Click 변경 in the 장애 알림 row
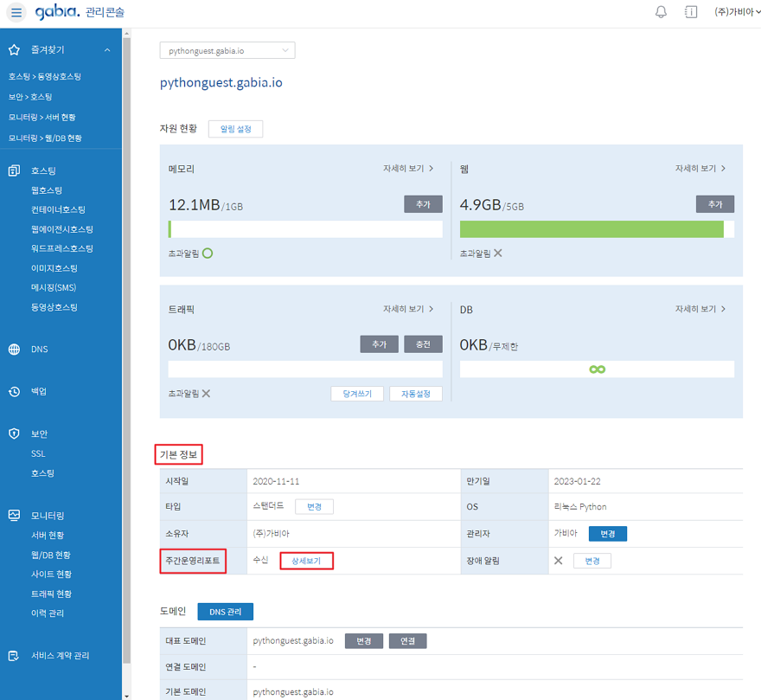Image resolution: width=761 pixels, height=700 pixels. pyautogui.click(x=592, y=561)
